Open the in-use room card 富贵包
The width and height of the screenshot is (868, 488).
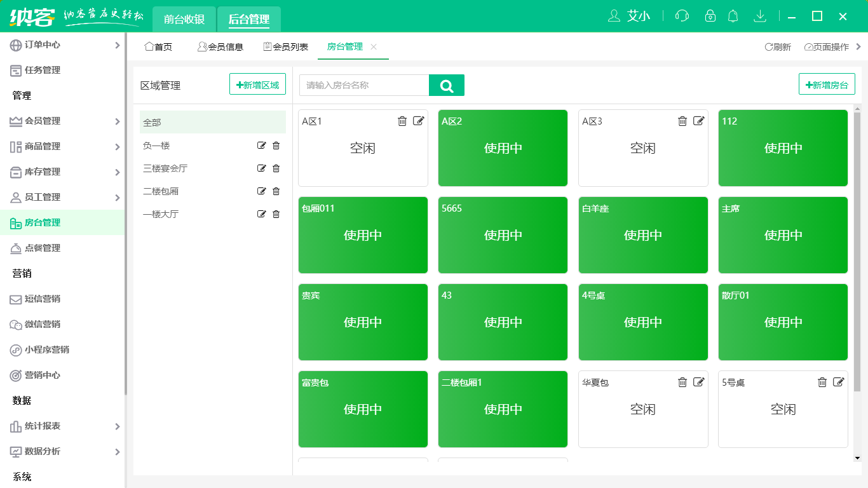[363, 409]
